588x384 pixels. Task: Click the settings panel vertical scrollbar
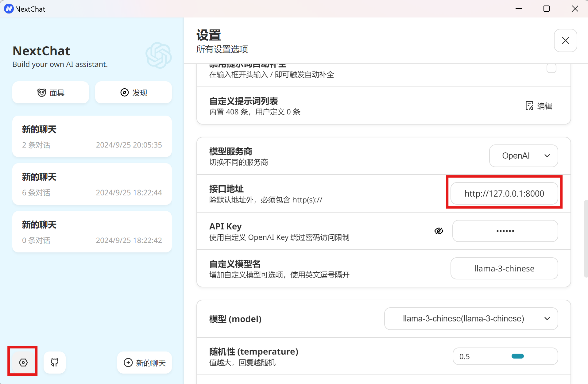click(586, 239)
